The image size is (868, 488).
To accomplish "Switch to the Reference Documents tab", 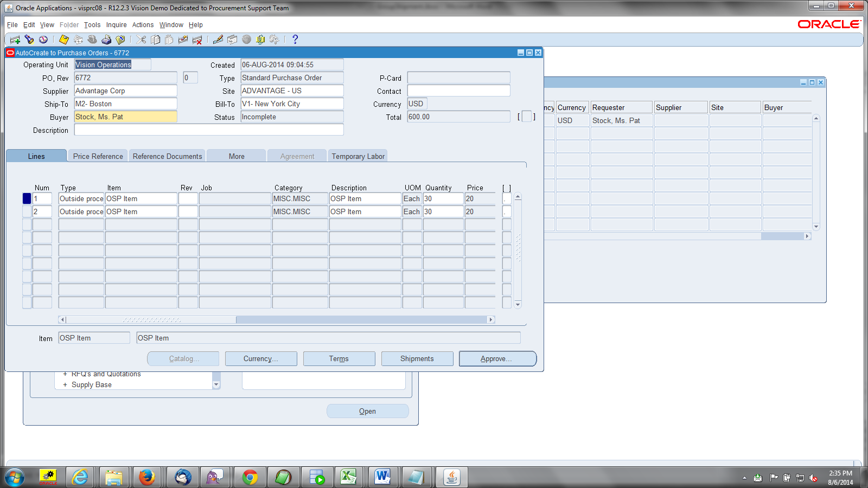I will [167, 156].
